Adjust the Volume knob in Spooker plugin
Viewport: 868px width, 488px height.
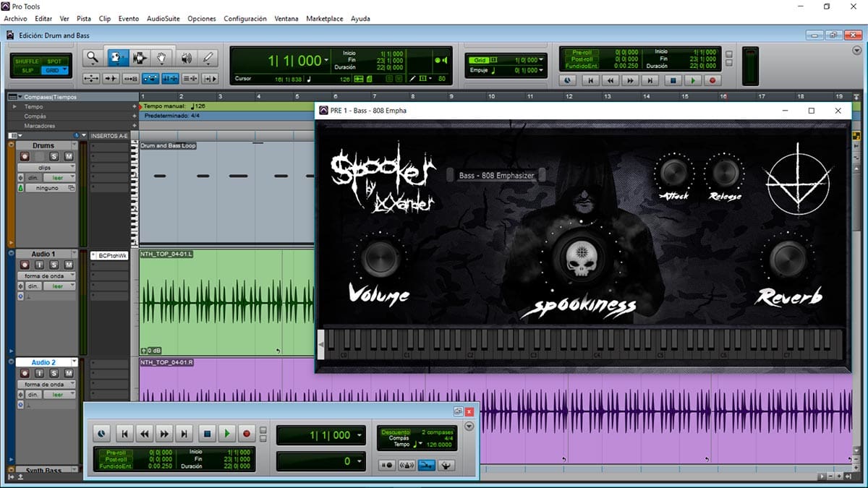click(380, 260)
